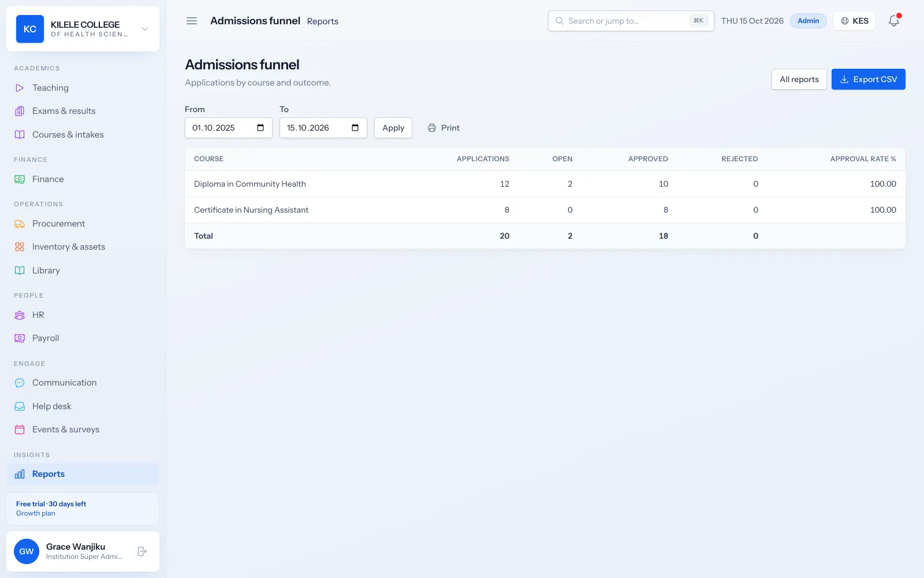
Task: Open the Growth plan free trial banner
Action: 83,509
